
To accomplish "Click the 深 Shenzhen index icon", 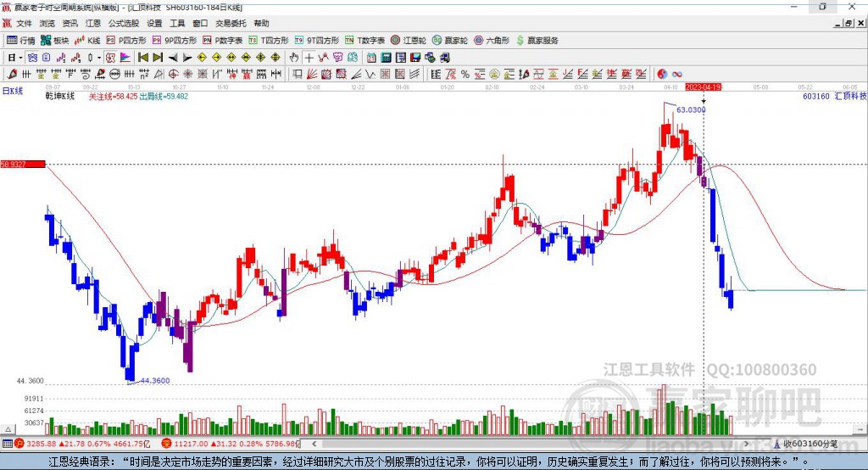I will click(167, 444).
